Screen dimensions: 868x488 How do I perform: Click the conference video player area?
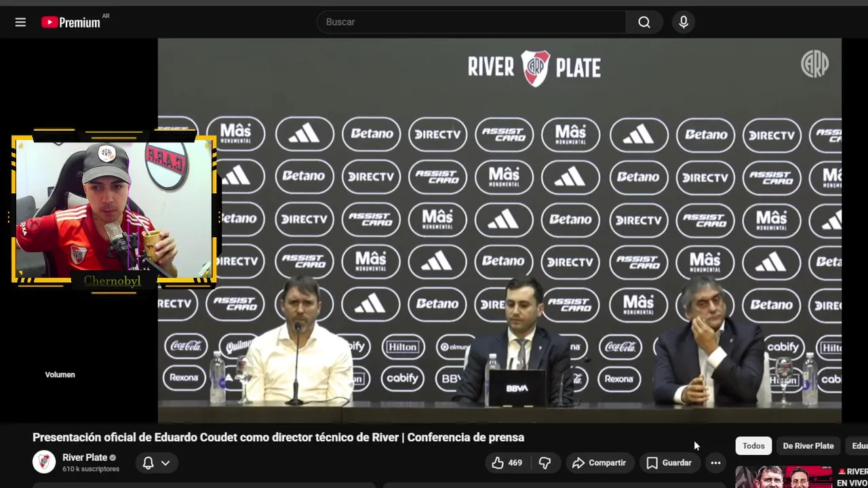(500, 230)
